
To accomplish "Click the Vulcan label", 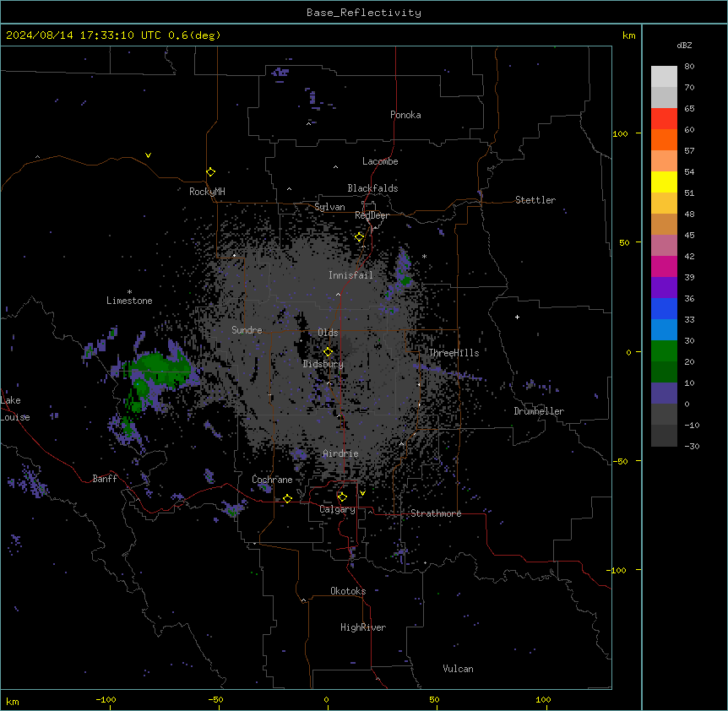I will 458,669.
